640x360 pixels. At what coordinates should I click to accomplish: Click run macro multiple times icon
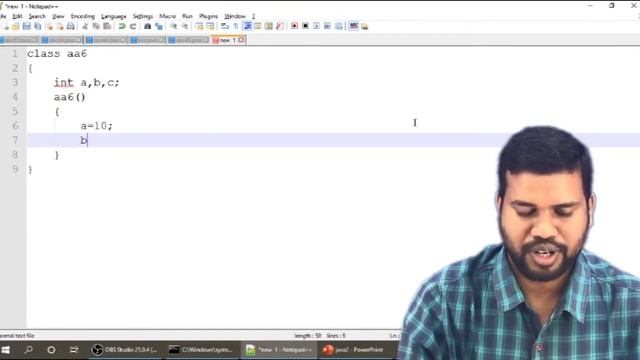coord(327,27)
